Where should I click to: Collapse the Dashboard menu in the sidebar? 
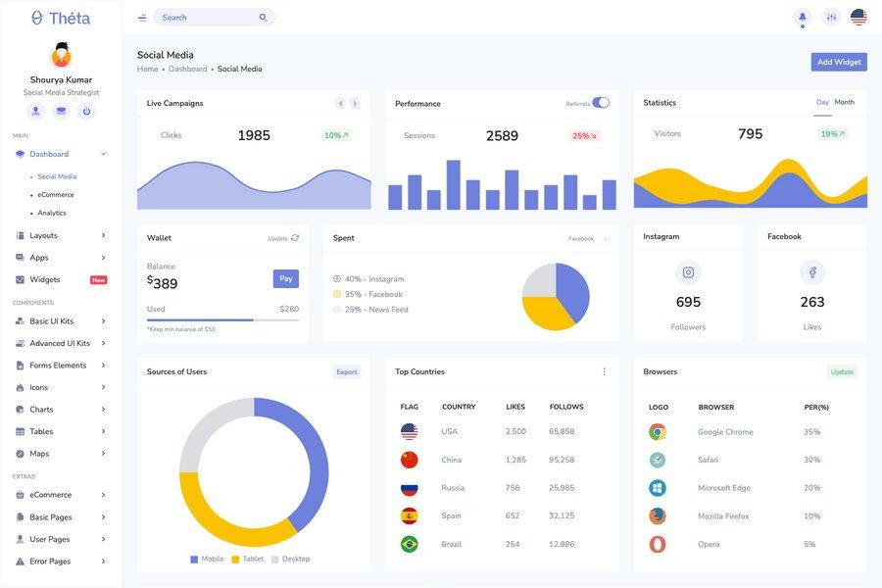click(101, 152)
